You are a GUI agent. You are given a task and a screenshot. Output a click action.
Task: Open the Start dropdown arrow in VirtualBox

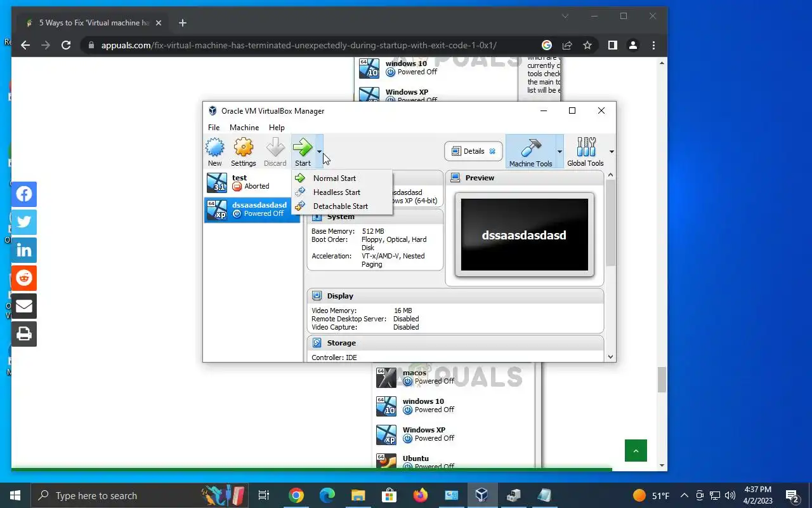(319, 152)
